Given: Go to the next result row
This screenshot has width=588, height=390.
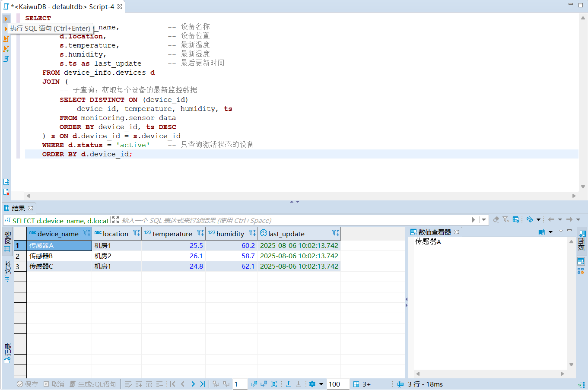Looking at the screenshot, I should 193,384.
